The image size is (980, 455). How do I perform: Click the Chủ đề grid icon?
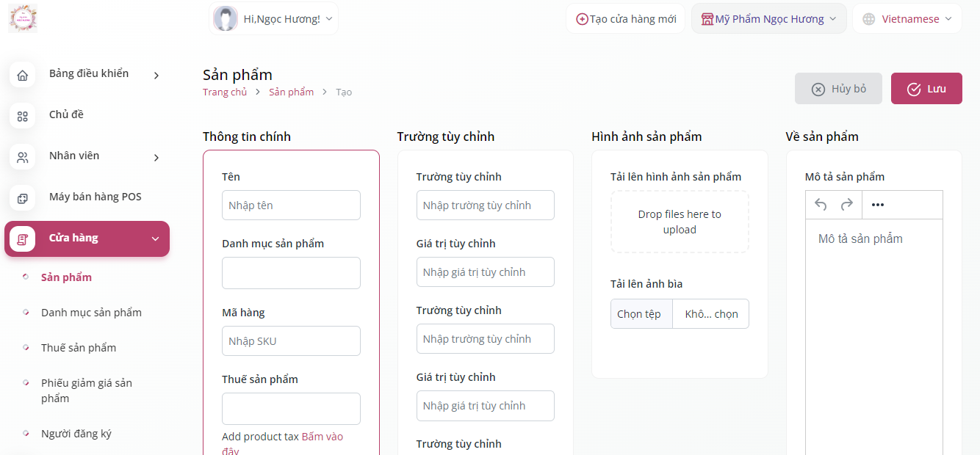23,116
